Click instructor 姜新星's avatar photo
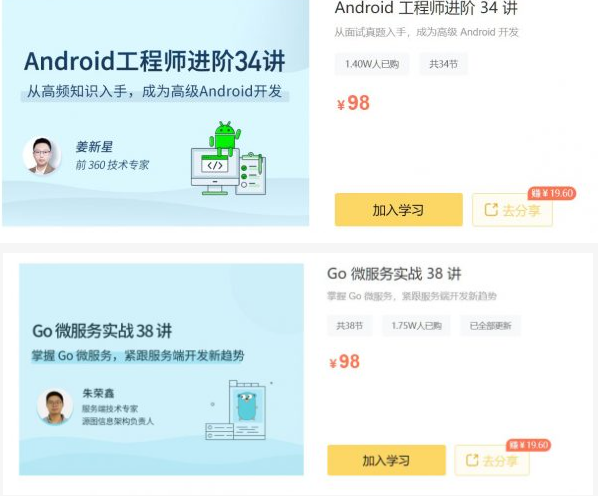This screenshot has width=598, height=496. coord(42,156)
